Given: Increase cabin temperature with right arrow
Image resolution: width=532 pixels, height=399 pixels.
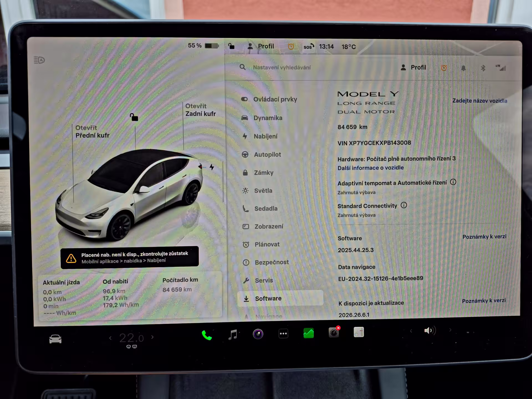Looking at the screenshot, I should pos(152,337).
